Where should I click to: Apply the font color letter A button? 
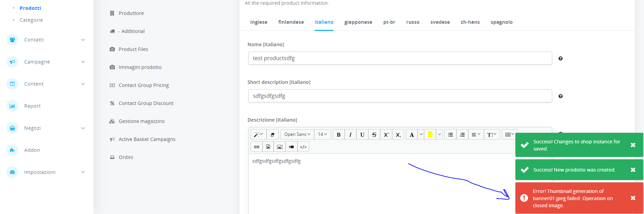pyautogui.click(x=412, y=135)
